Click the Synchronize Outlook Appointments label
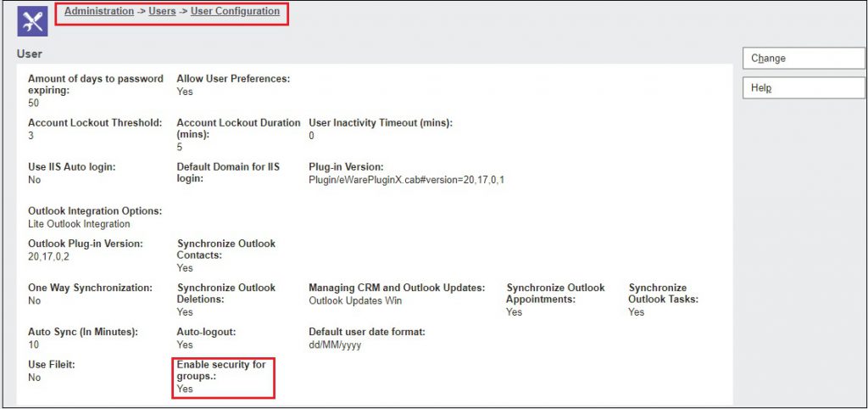 pyautogui.click(x=555, y=294)
